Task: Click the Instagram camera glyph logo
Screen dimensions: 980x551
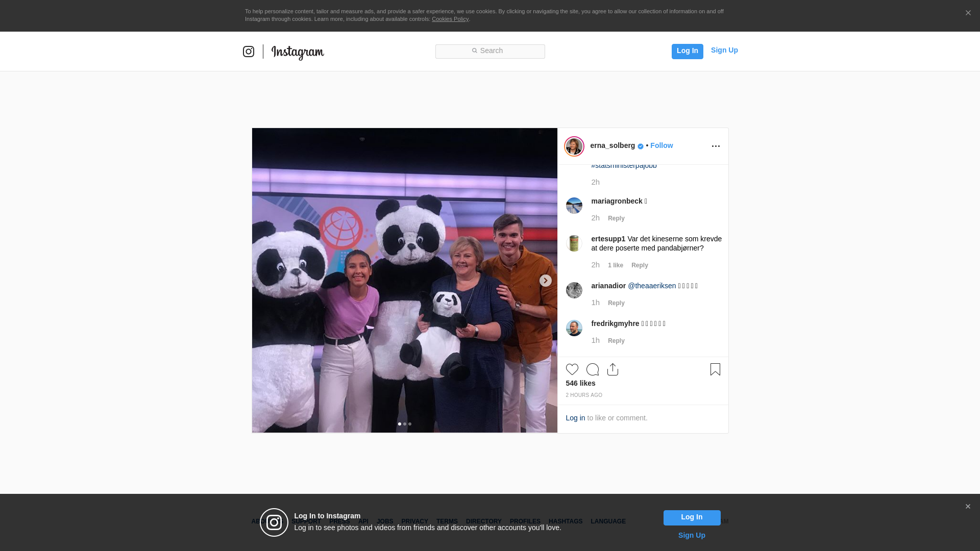Action: [249, 52]
